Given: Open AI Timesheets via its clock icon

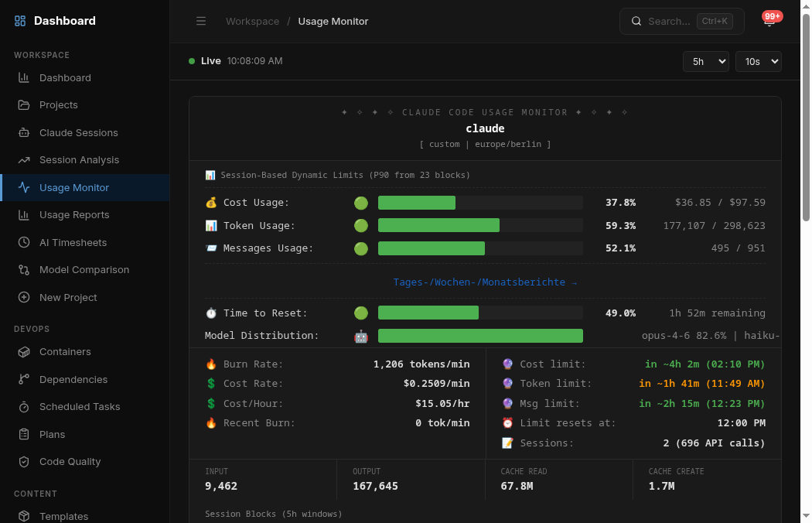Looking at the screenshot, I should click(24, 242).
